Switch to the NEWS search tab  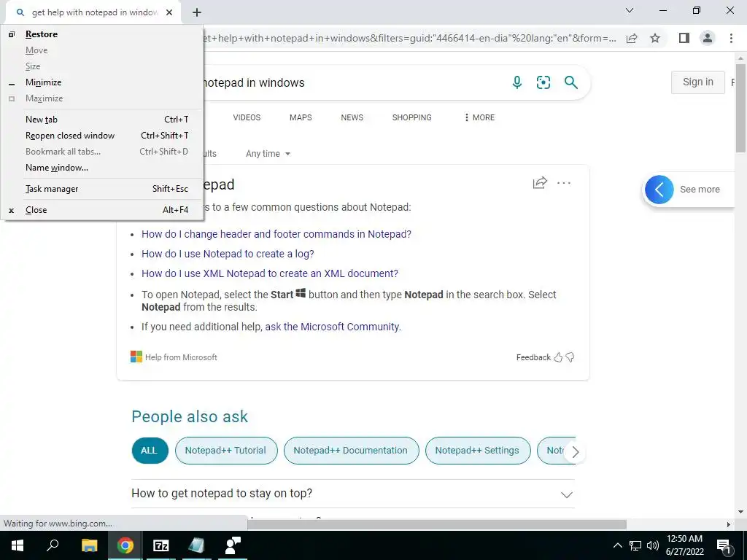(x=352, y=117)
